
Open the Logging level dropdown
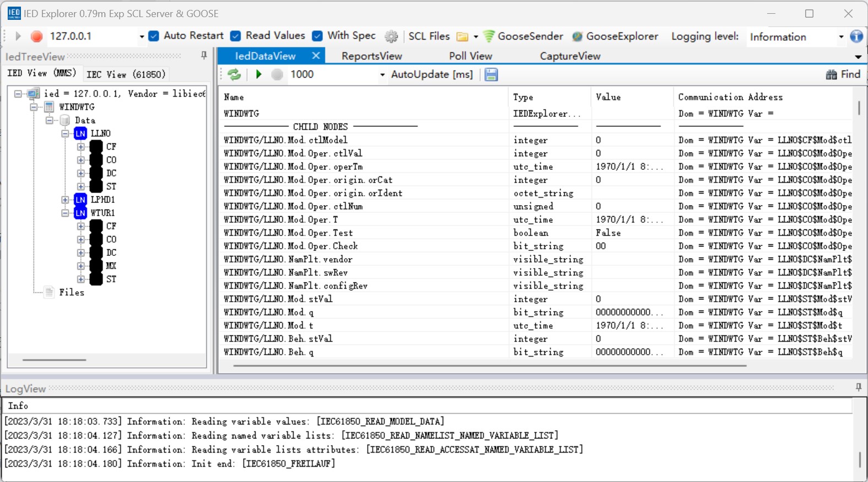tap(840, 37)
